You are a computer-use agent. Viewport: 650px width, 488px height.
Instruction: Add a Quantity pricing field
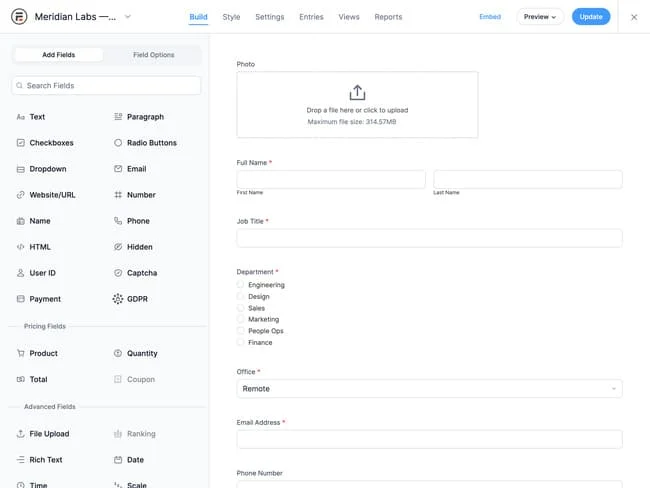pyautogui.click(x=136, y=353)
